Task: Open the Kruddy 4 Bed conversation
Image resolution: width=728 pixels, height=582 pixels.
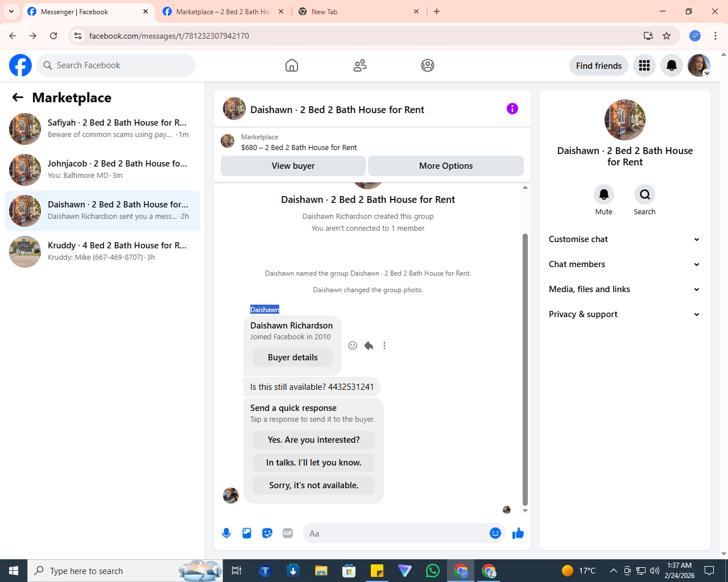Action: coord(102,251)
